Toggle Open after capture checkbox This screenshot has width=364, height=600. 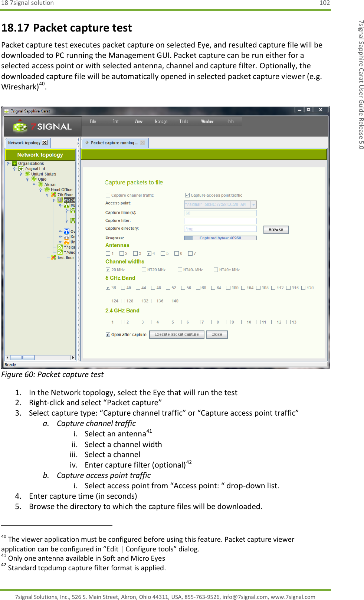pos(108,335)
